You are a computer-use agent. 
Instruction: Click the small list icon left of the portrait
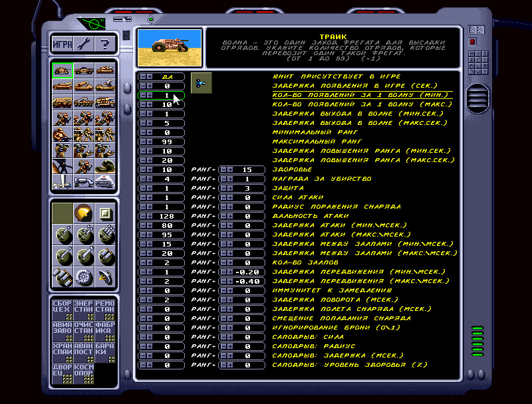pos(126,35)
